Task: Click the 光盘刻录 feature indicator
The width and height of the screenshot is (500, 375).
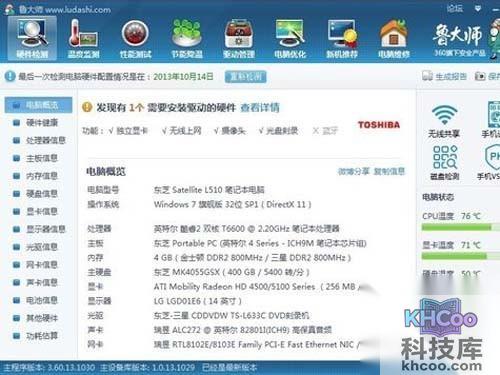Action: coord(278,131)
